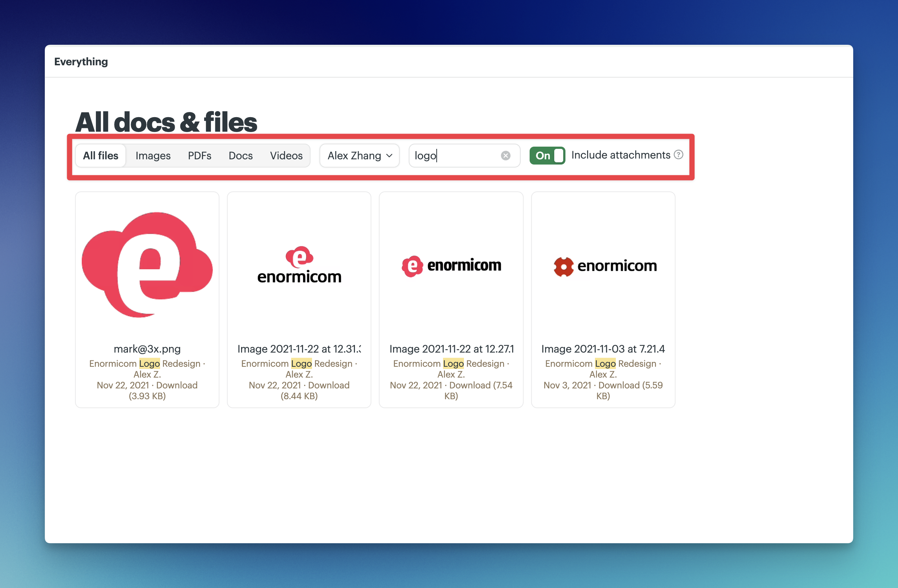Switch to the Videos tab

[x=286, y=155]
